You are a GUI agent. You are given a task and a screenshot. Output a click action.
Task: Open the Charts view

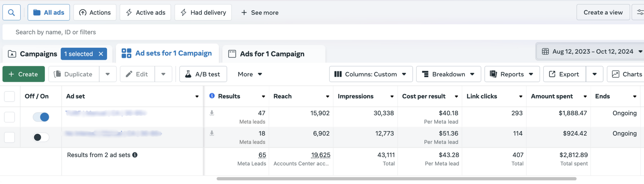(626, 74)
